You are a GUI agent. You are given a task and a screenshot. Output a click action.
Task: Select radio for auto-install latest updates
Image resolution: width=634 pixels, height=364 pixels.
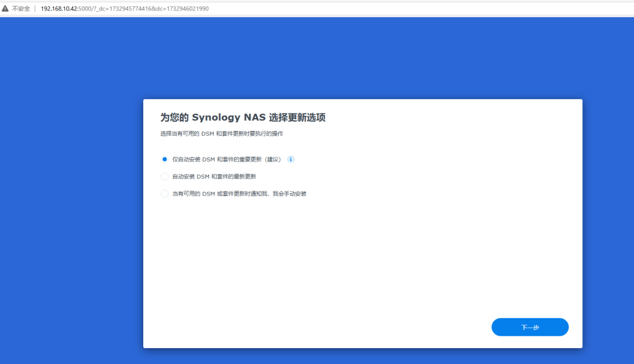tap(164, 176)
